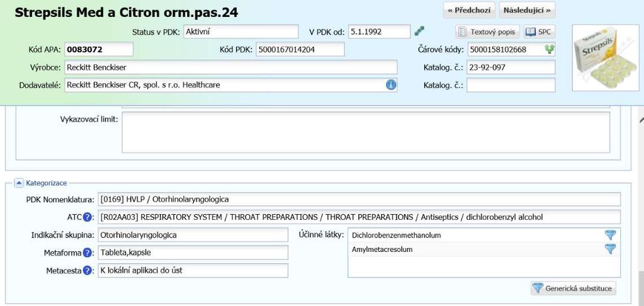Click the Katalog. č. field with 23-92-097
644x306 pixels.
click(511, 67)
